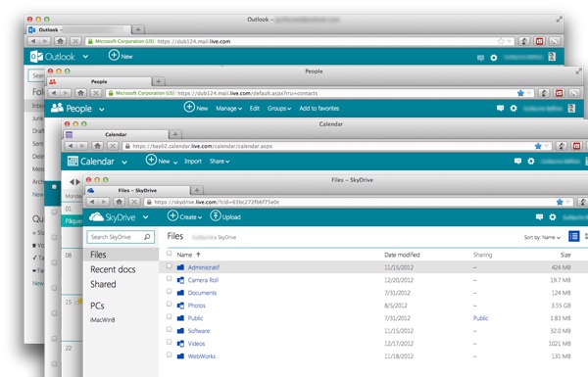This screenshot has width=588, height=377.
Task: Check the Administratif folder checkbox
Action: coord(170,266)
